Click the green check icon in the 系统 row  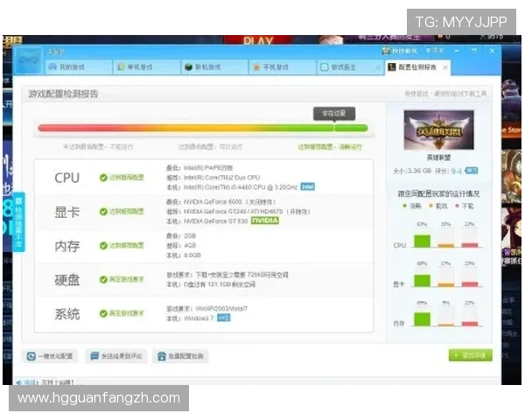[103, 313]
